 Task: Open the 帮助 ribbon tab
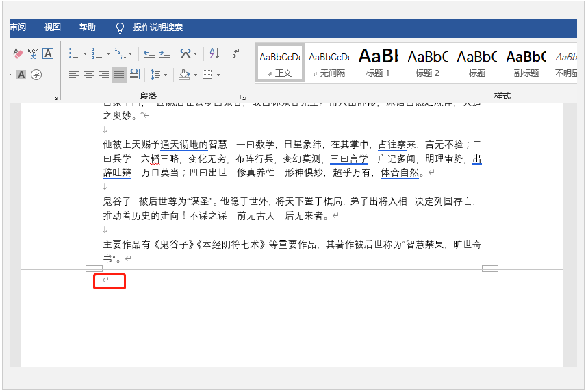pos(88,28)
